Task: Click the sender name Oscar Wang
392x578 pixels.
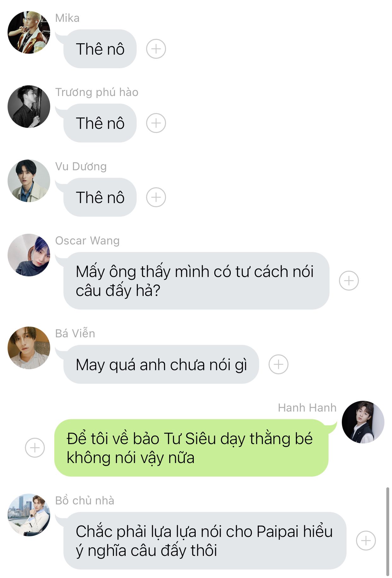Action: tap(87, 241)
